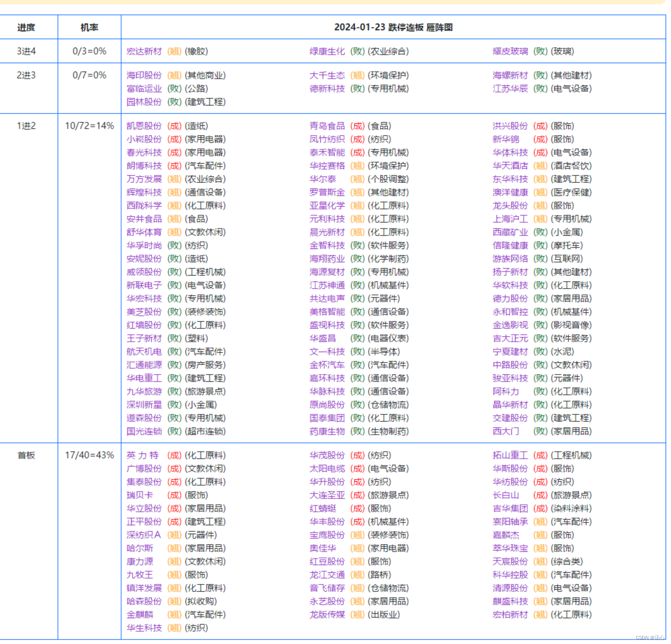This screenshot has width=671, height=644.
Task: Select the 国光连锁 stock link
Action: pyautogui.click(x=144, y=431)
